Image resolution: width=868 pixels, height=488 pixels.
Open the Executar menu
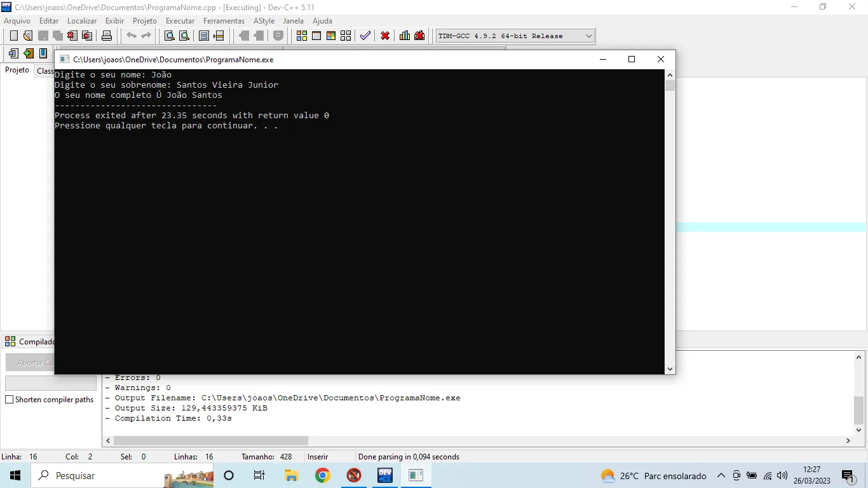click(180, 21)
